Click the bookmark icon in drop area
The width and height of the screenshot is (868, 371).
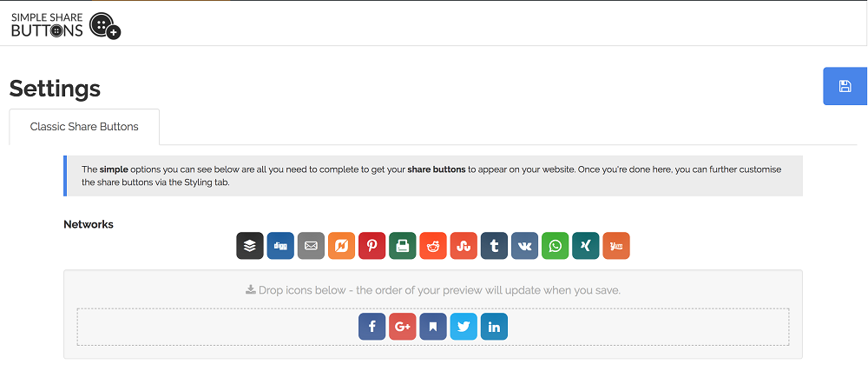coord(433,327)
